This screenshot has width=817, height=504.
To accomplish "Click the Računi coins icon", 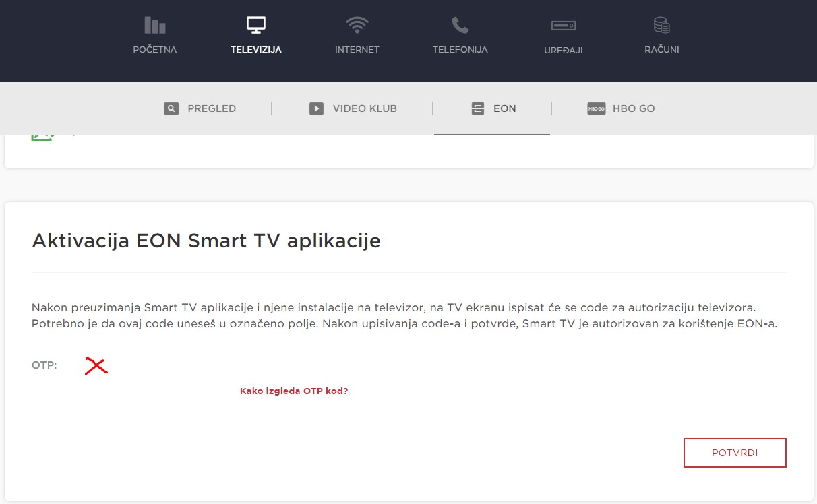I will point(662,26).
